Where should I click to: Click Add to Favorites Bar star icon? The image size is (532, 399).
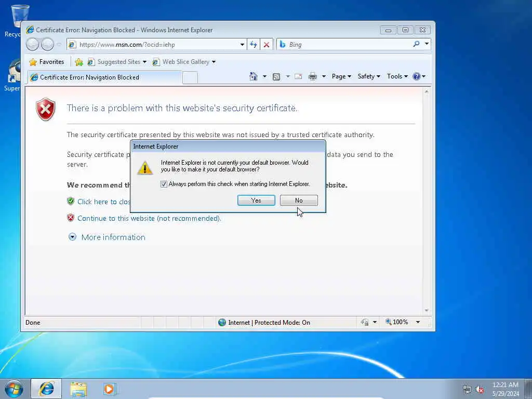click(79, 62)
